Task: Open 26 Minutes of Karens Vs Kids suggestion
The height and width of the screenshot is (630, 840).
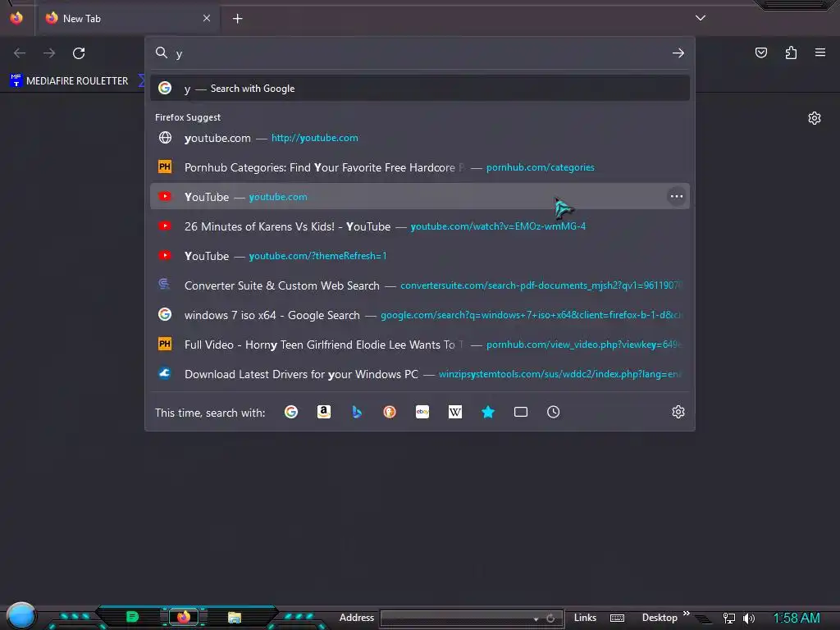Action: point(420,226)
